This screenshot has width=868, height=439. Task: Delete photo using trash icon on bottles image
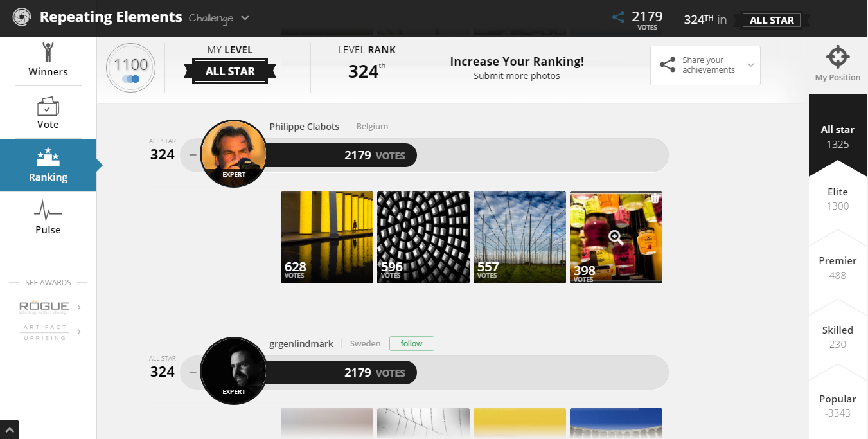655,199
